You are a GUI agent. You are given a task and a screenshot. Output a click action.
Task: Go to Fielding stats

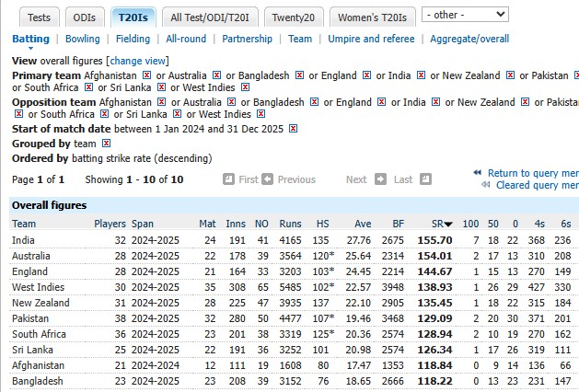pyautogui.click(x=133, y=39)
